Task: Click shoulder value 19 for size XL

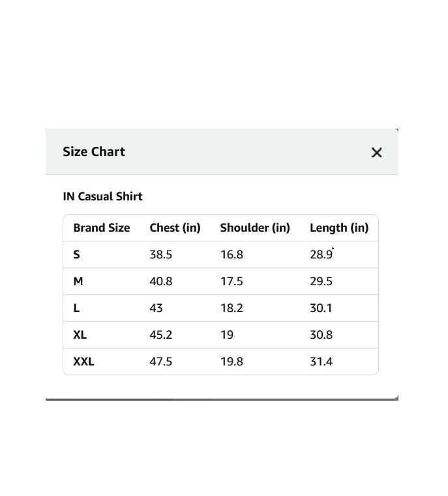Action: pyautogui.click(x=227, y=335)
